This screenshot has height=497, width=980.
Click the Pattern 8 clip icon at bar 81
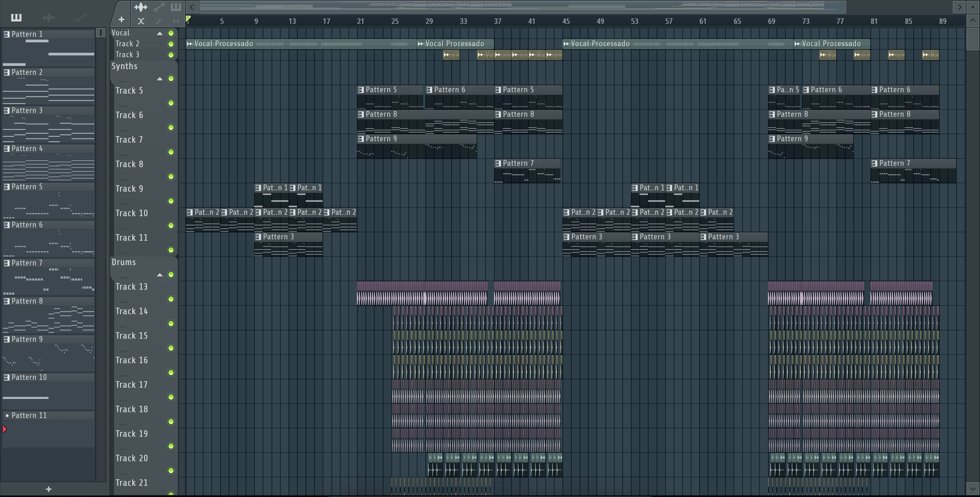[x=874, y=114]
